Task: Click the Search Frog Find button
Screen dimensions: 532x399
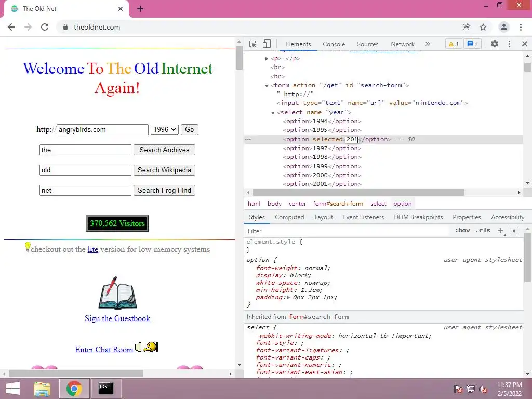Action: [164, 190]
